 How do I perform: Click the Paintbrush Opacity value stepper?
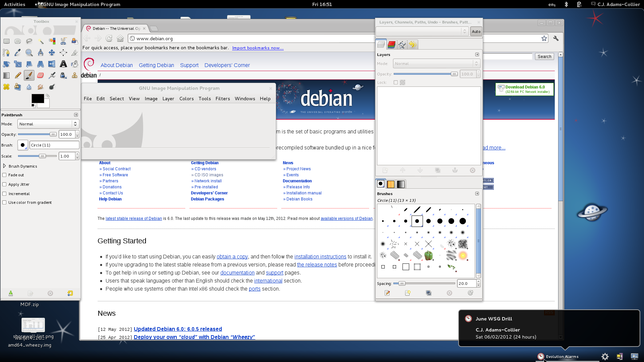[x=77, y=134]
